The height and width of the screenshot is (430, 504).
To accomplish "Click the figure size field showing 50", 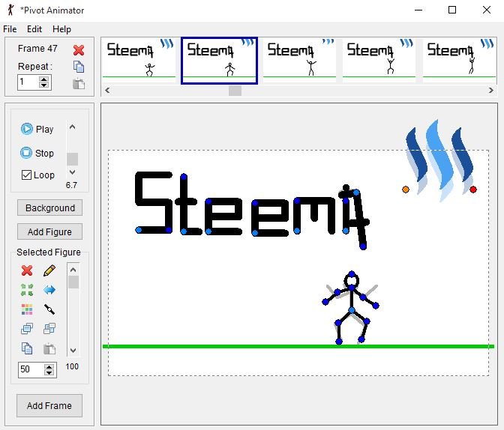I will pyautogui.click(x=31, y=369).
